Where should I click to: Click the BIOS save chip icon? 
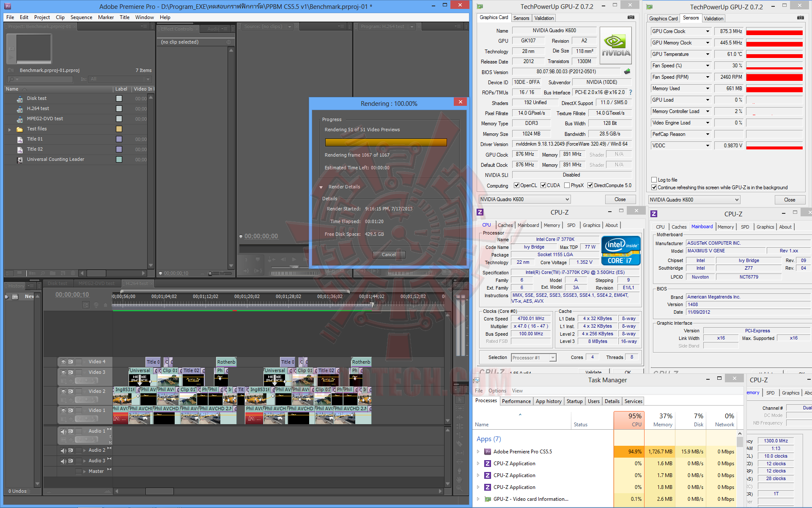point(627,72)
